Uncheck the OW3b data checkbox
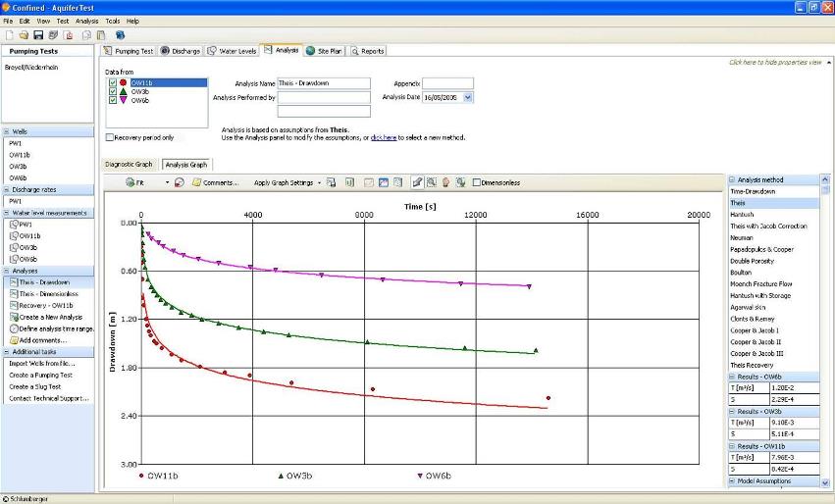Image resolution: width=835 pixels, height=504 pixels. coord(113,91)
